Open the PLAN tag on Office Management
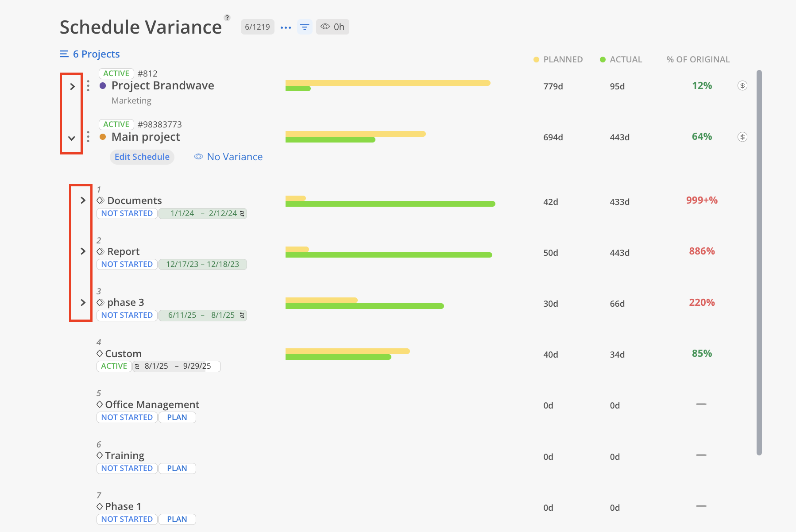The height and width of the screenshot is (532, 796). [177, 417]
